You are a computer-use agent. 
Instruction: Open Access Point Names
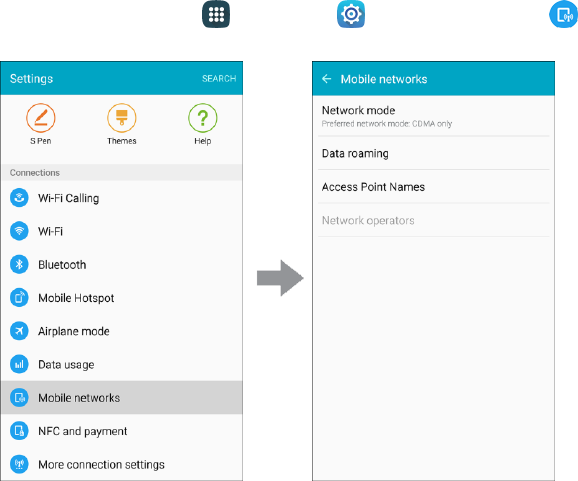[434, 187]
